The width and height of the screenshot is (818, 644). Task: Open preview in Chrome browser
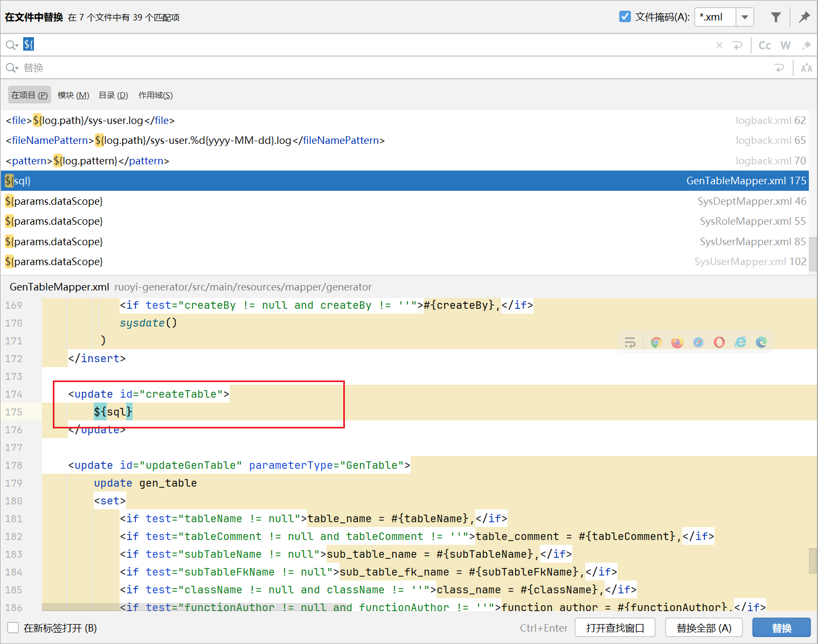(656, 342)
